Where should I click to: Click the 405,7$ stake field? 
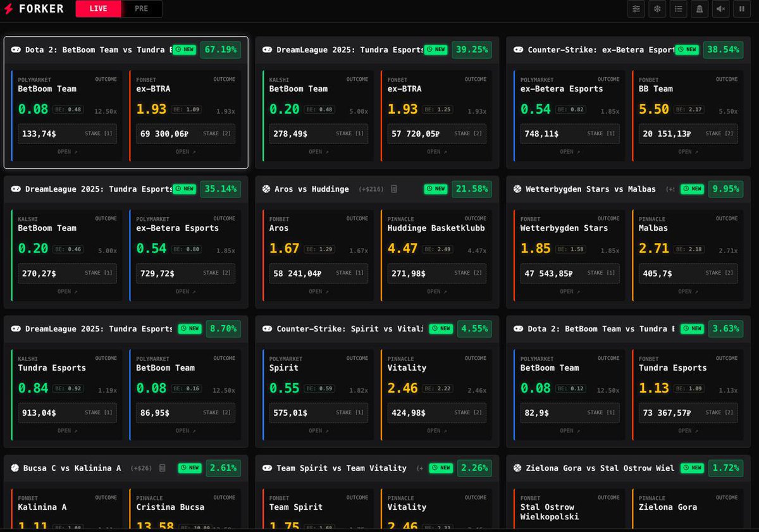pyautogui.click(x=688, y=273)
